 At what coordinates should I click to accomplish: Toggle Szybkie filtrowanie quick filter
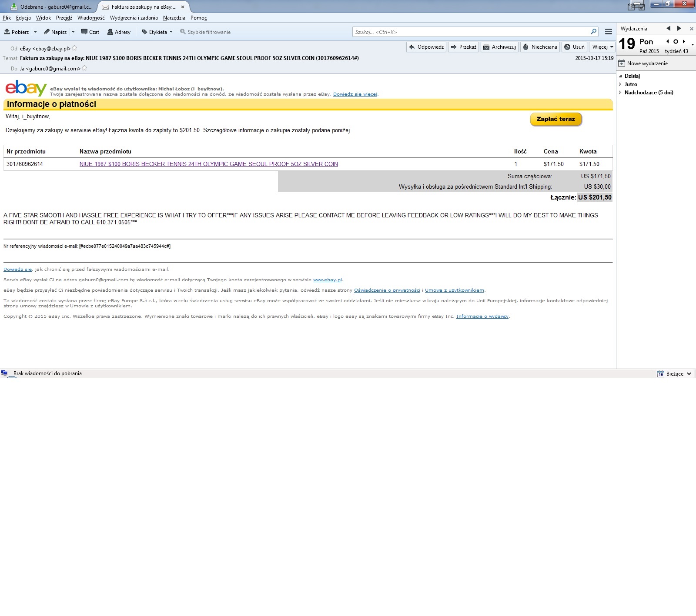[x=205, y=32]
